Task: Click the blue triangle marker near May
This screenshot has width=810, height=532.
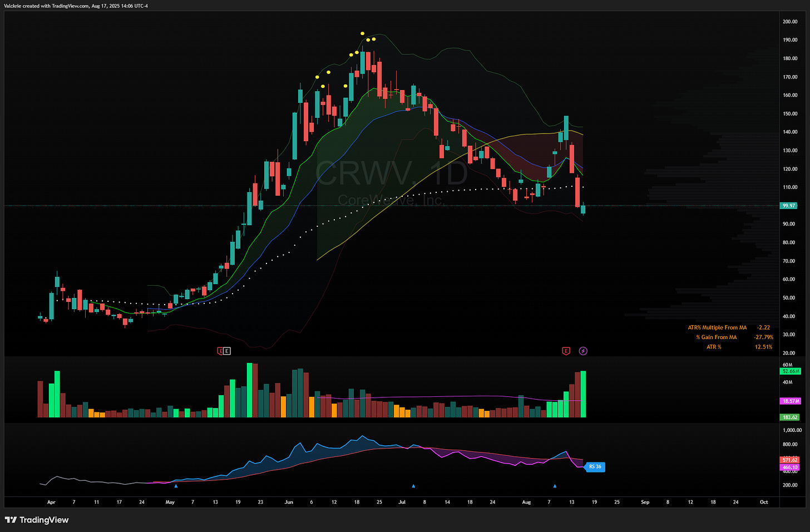Action: [176, 486]
